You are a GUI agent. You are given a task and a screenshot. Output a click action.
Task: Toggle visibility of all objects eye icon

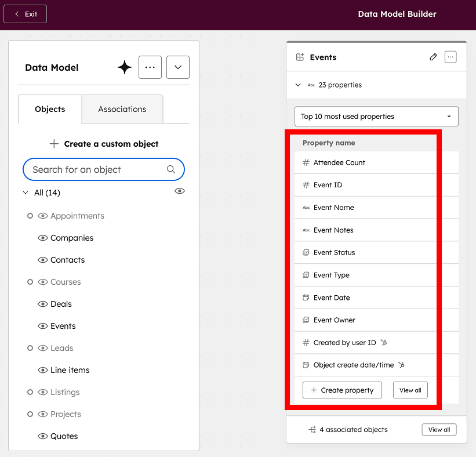(x=180, y=191)
